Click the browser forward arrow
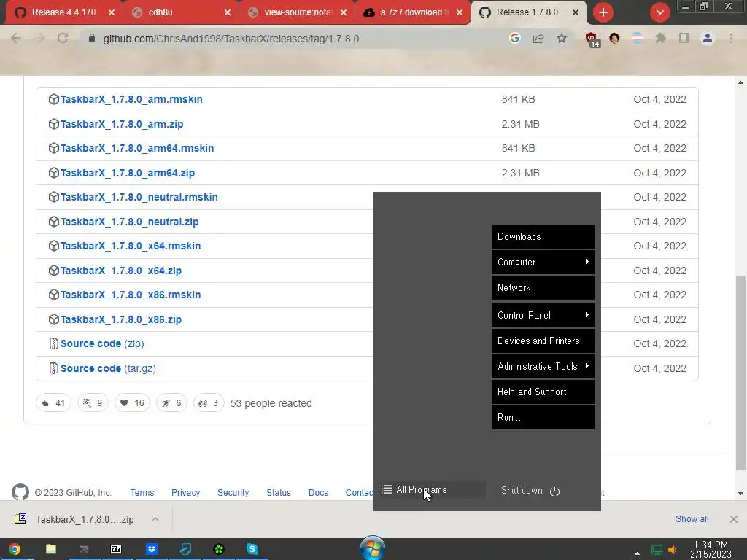The width and height of the screenshot is (747, 560). point(39,38)
